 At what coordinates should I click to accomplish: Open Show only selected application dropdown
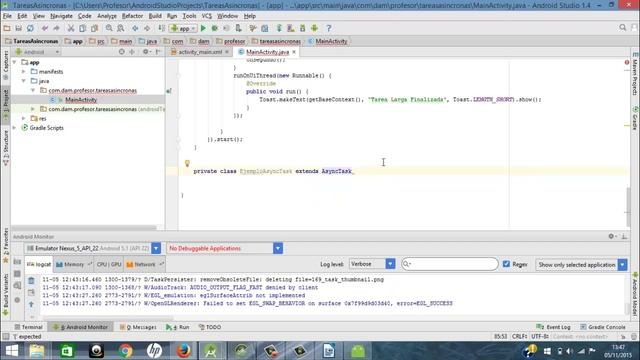[x=622, y=264]
